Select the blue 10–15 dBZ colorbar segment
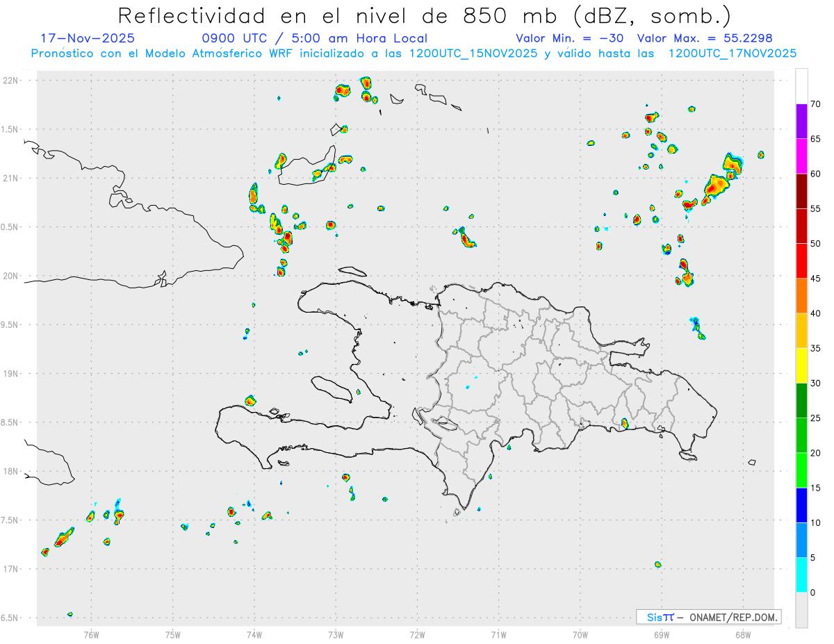 [801, 505]
